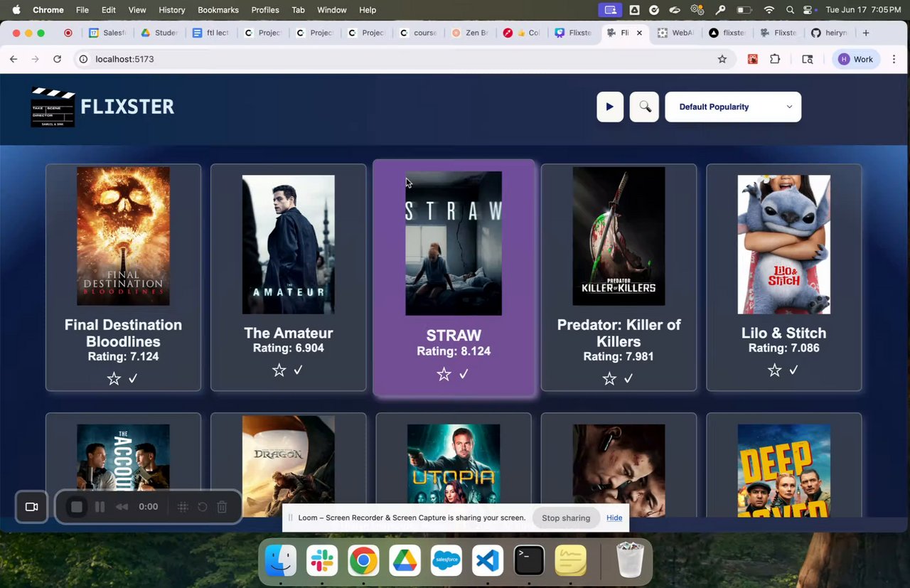Open the STRAW movie poster
This screenshot has width=910, height=588.
coord(454,243)
